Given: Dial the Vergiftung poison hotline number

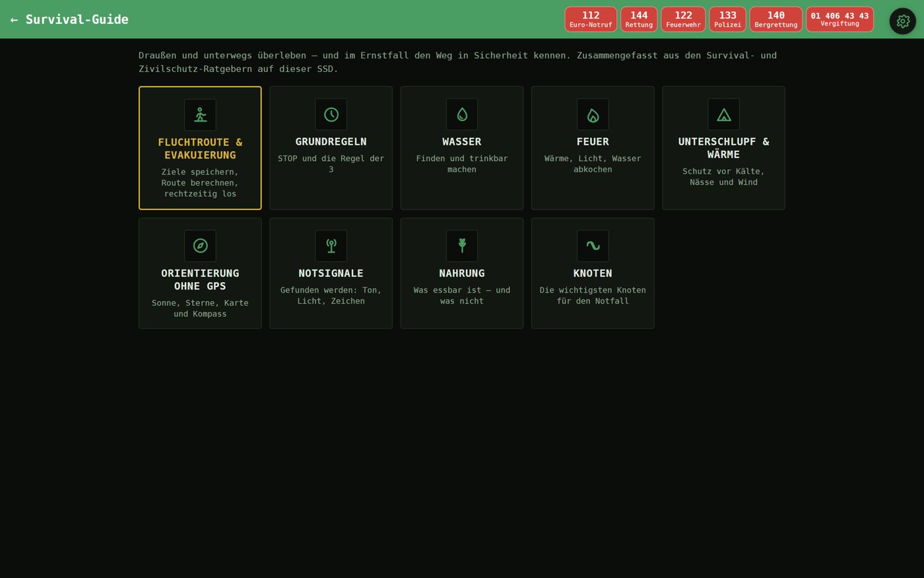Looking at the screenshot, I should point(840,19).
